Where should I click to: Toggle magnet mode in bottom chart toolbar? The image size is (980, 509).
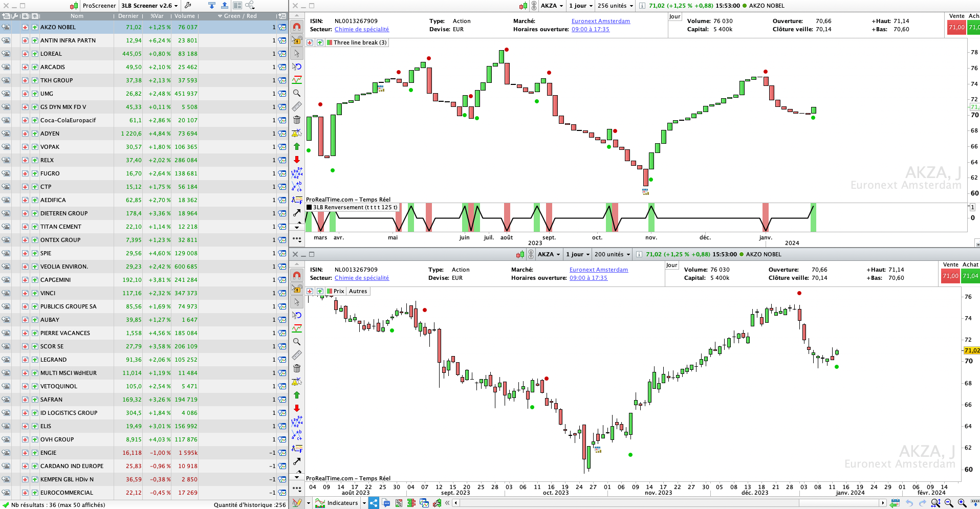(297, 275)
